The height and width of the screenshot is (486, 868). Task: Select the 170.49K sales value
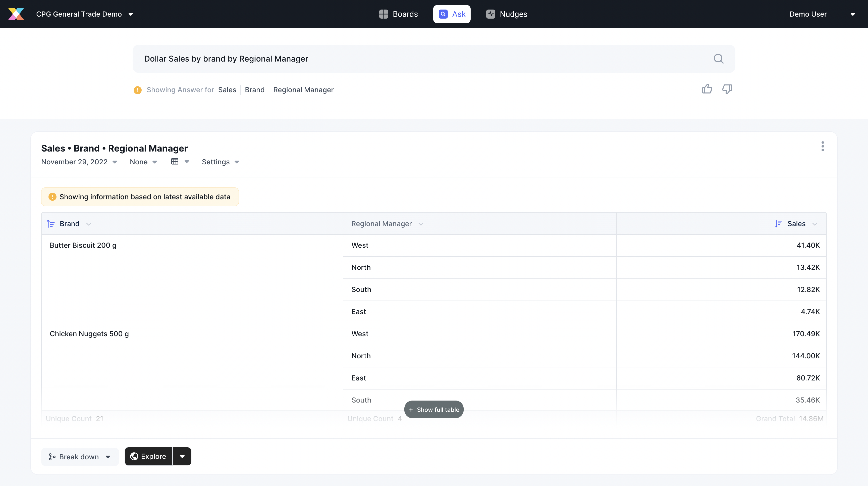(x=806, y=334)
